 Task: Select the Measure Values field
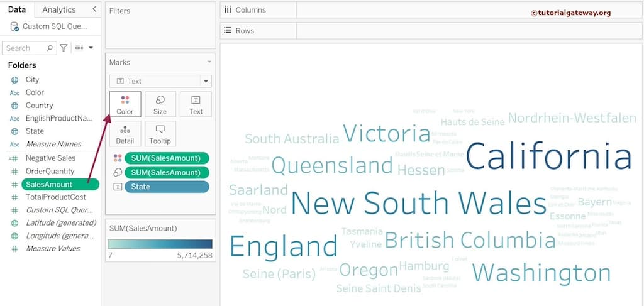[x=53, y=248]
